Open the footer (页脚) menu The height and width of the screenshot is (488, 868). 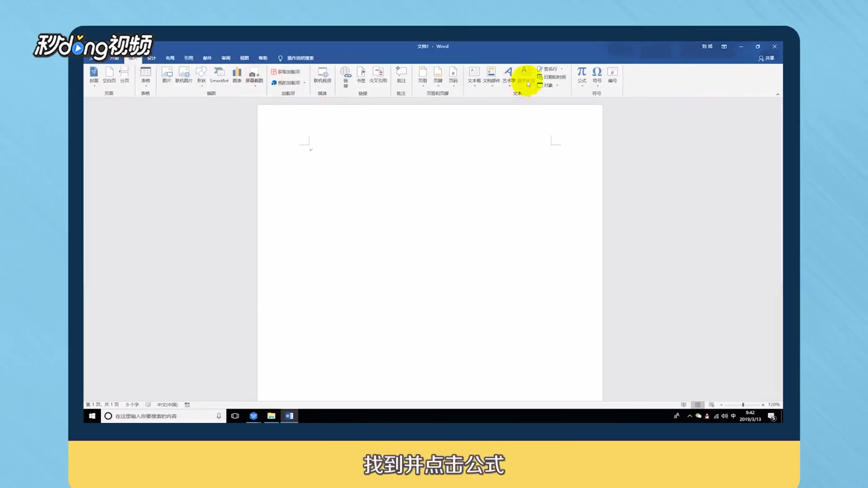(x=438, y=76)
